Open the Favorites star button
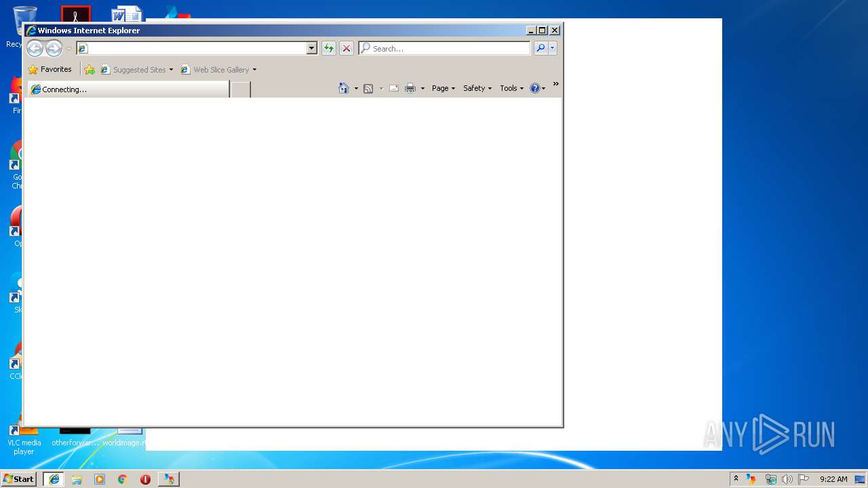The image size is (868, 488). pos(50,69)
